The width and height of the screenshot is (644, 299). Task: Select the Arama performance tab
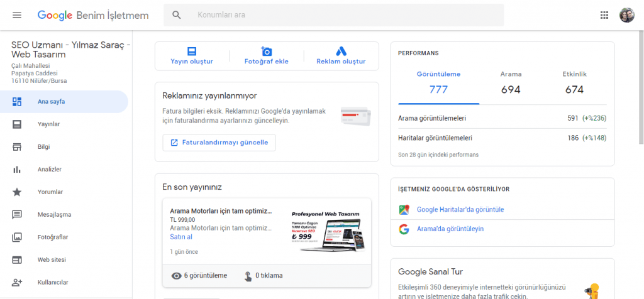511,84
